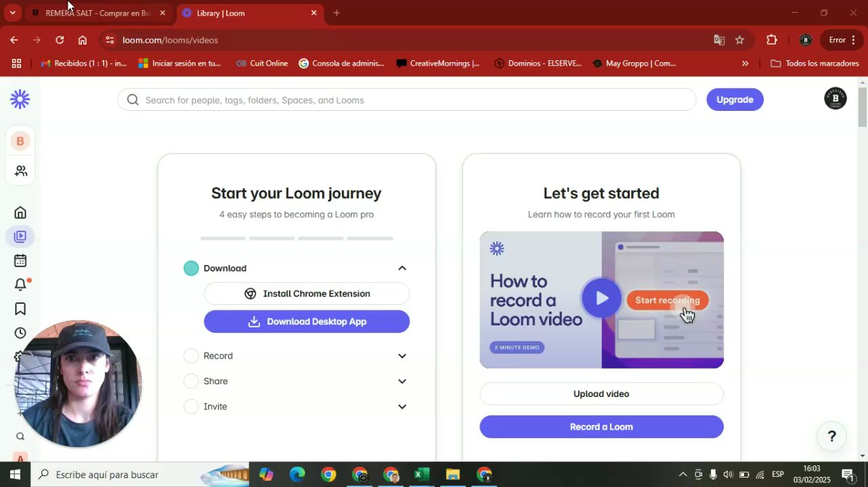
Task: Open the people/team icon in sidebar
Action: point(20,171)
